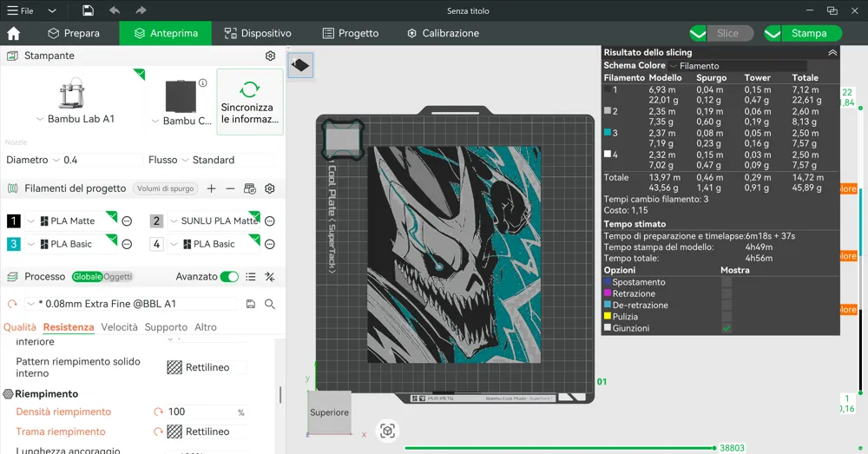
Task: Edit filament 4 preset options icon
Action: tap(270, 244)
